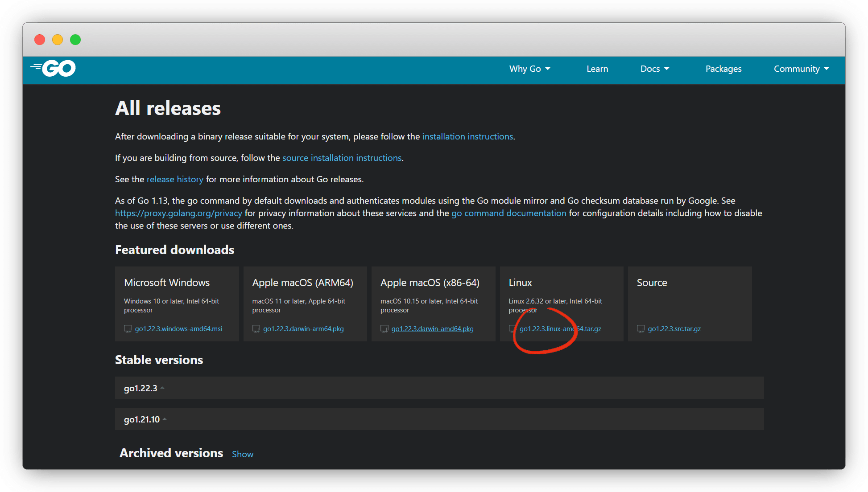Click download icon beside darwin-amd64.pkg

click(384, 329)
